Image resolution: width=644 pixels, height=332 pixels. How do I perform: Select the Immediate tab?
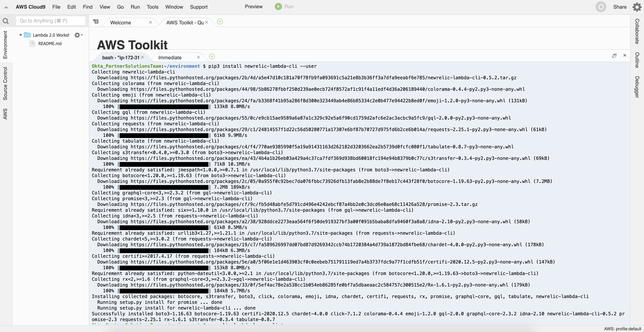click(170, 57)
